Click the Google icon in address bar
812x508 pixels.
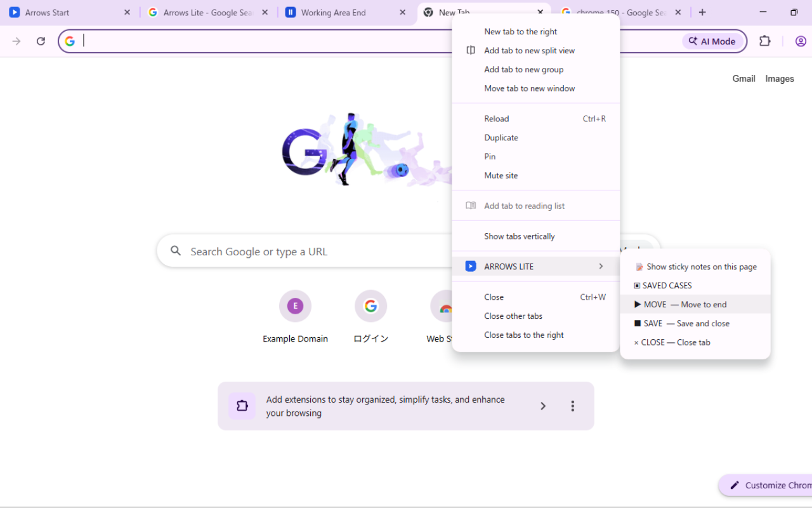[x=70, y=41]
